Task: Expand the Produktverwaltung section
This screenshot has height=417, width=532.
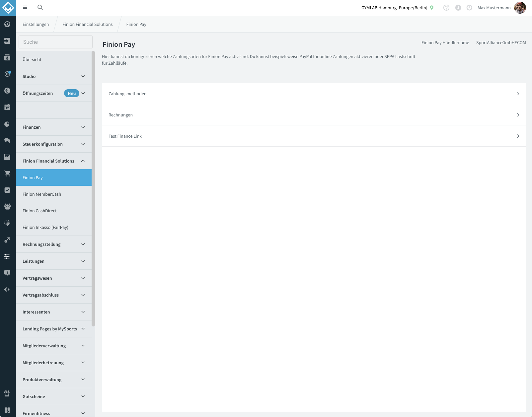Action: (54, 380)
